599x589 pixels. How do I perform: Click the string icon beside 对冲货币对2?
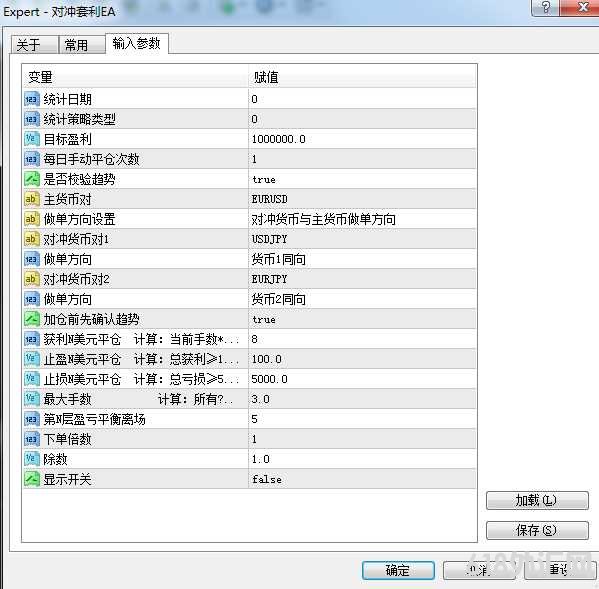tap(31, 279)
